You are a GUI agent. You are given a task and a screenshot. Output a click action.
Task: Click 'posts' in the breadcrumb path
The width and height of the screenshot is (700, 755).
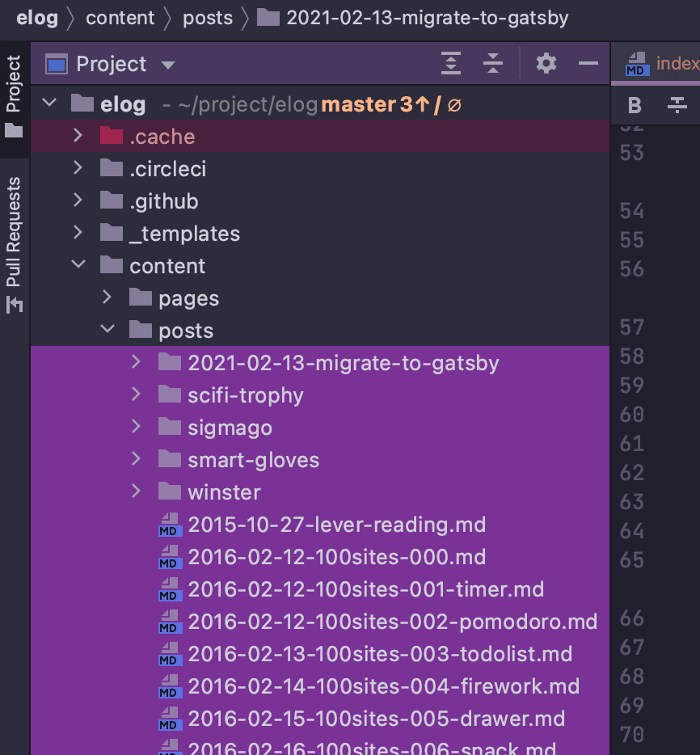(x=207, y=18)
